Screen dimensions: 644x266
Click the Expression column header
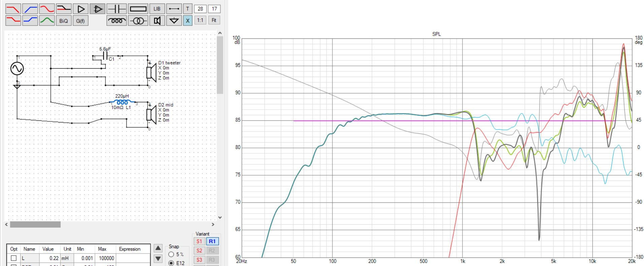point(130,249)
